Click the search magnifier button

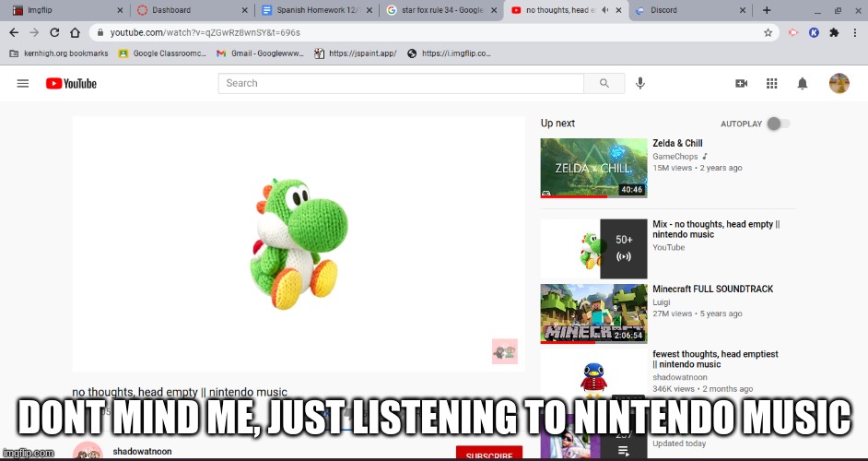click(x=604, y=83)
